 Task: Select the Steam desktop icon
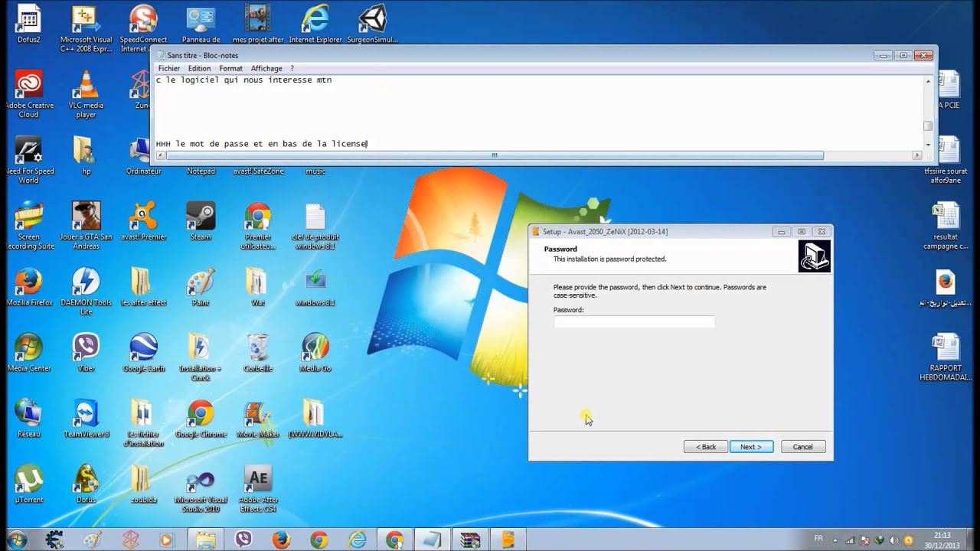point(201,221)
